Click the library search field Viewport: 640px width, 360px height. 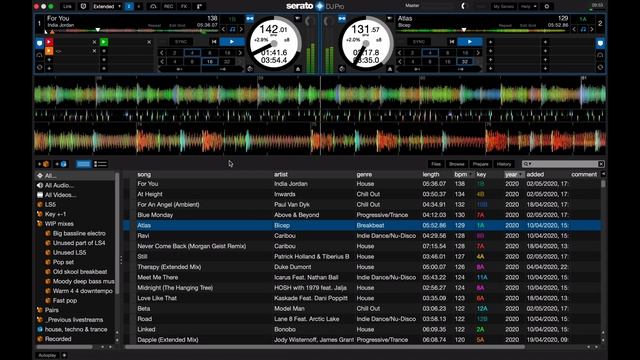pyautogui.click(x=563, y=164)
